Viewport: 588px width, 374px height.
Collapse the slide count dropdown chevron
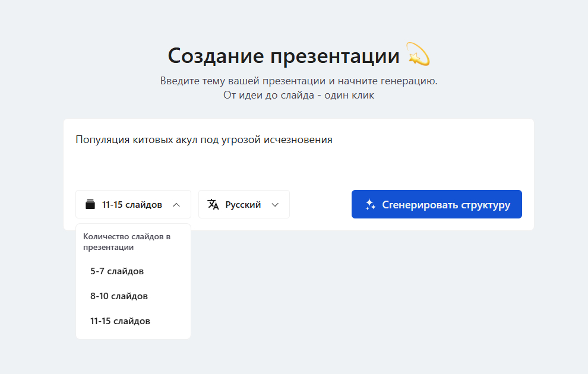click(176, 205)
